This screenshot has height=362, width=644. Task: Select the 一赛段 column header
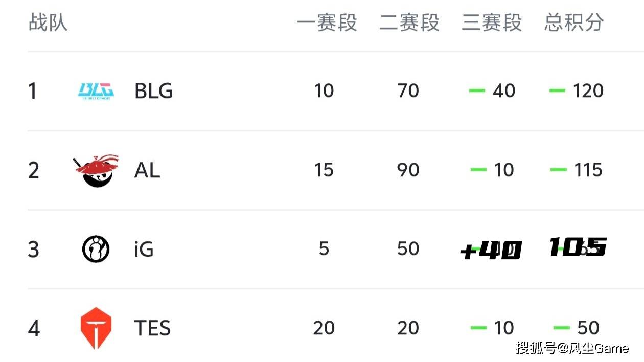pyautogui.click(x=327, y=23)
